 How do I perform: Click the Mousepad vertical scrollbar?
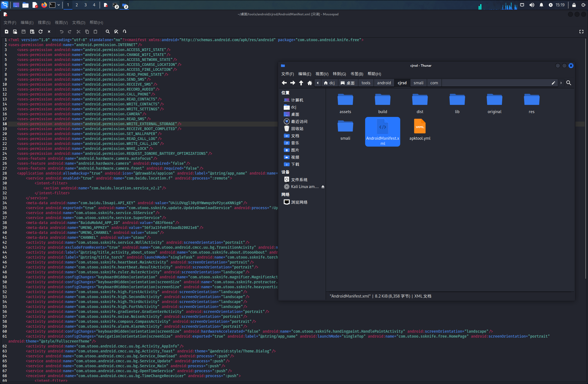coord(586,159)
